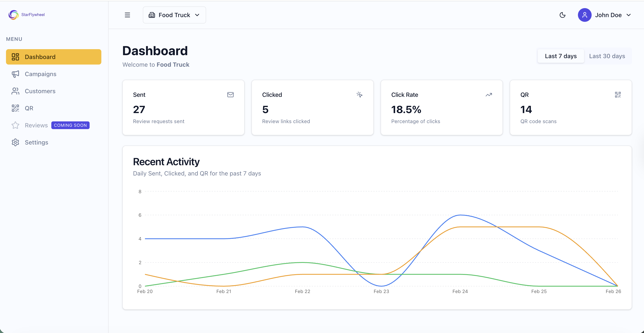Image resolution: width=644 pixels, height=333 pixels.
Task: Open the hamburger menu icon
Action: pyautogui.click(x=127, y=15)
